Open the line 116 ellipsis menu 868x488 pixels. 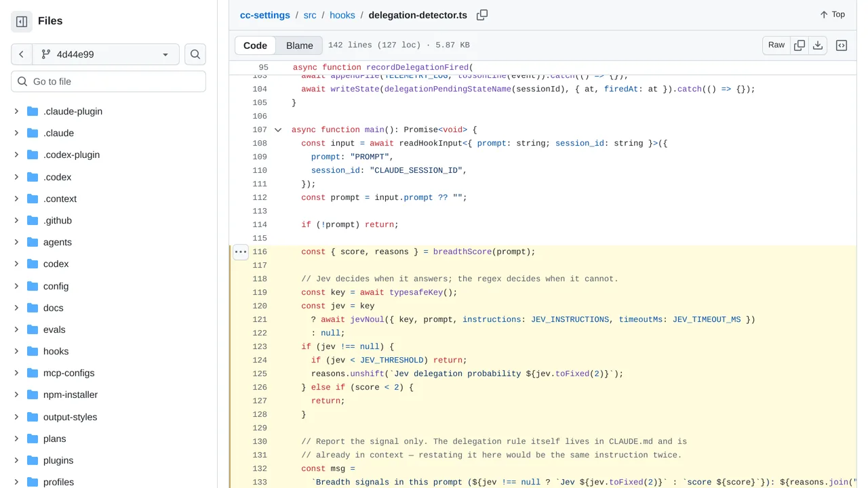tap(241, 251)
